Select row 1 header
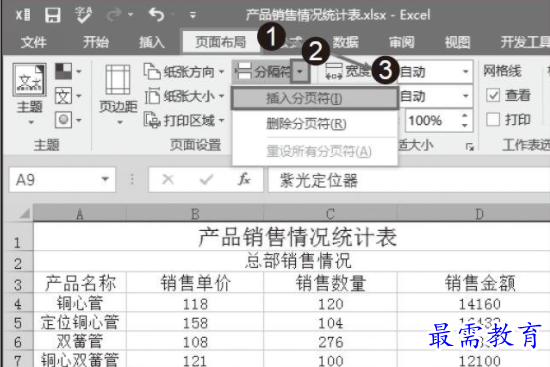Viewport: 550px width, 367px height. tap(18, 237)
